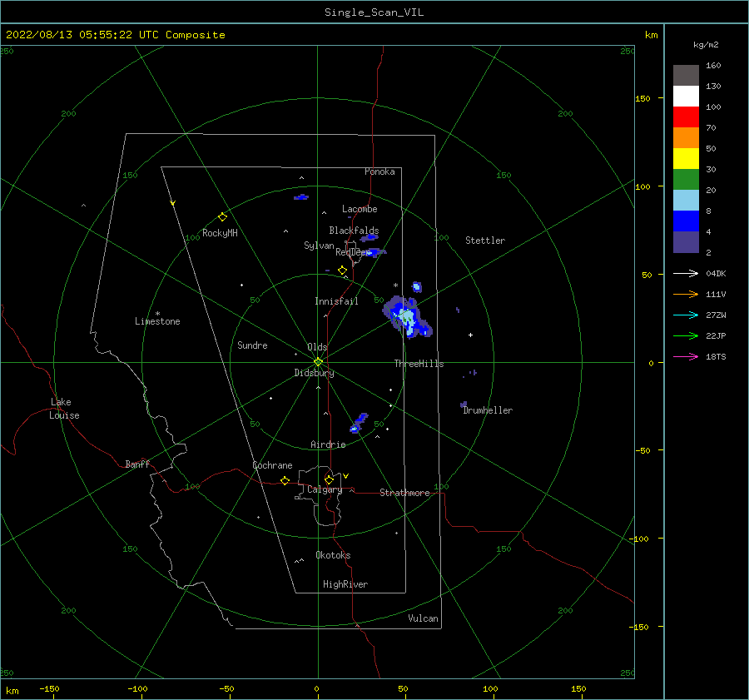Click the Airdrie label

pyautogui.click(x=328, y=444)
